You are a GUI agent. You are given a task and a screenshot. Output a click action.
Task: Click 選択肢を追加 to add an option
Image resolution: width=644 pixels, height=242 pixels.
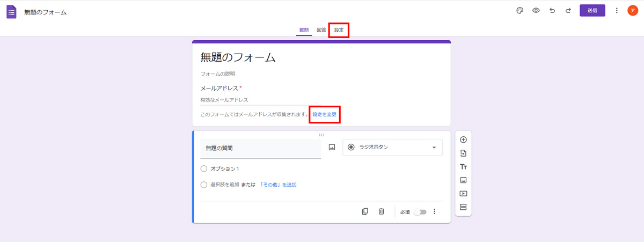(x=224, y=185)
